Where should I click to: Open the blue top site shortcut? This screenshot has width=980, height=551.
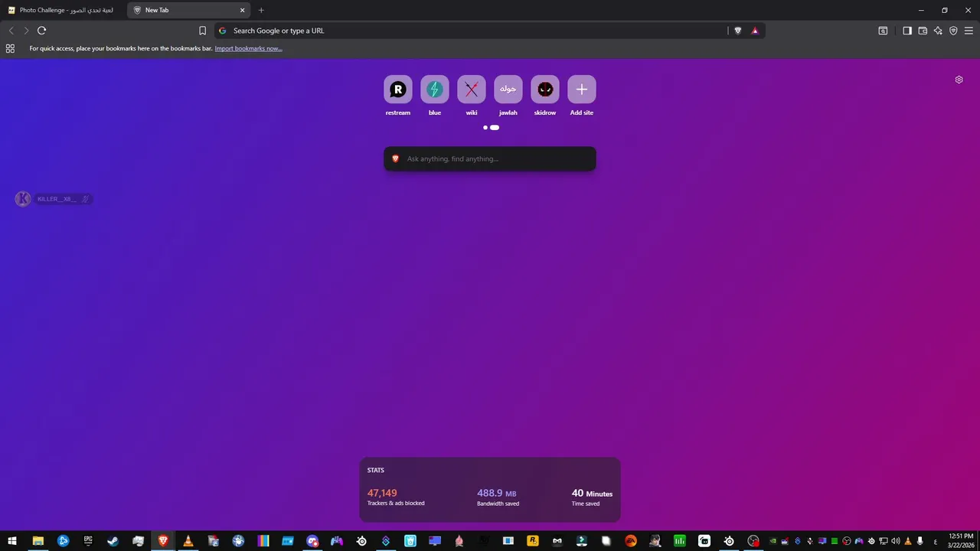(x=435, y=96)
